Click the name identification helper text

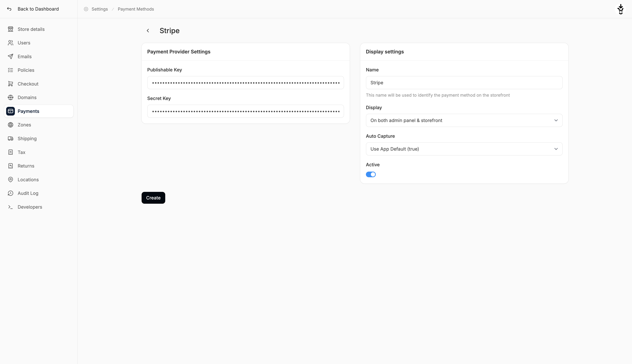coord(437,95)
